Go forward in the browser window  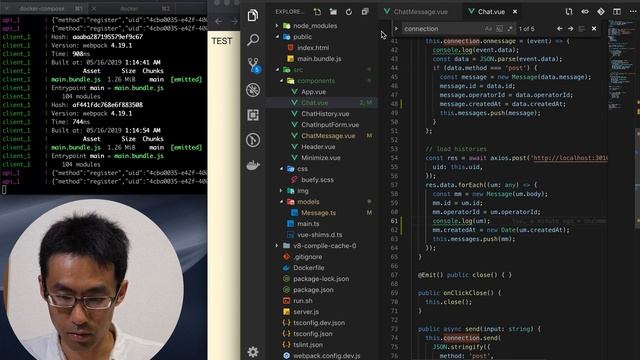[x=234, y=21]
